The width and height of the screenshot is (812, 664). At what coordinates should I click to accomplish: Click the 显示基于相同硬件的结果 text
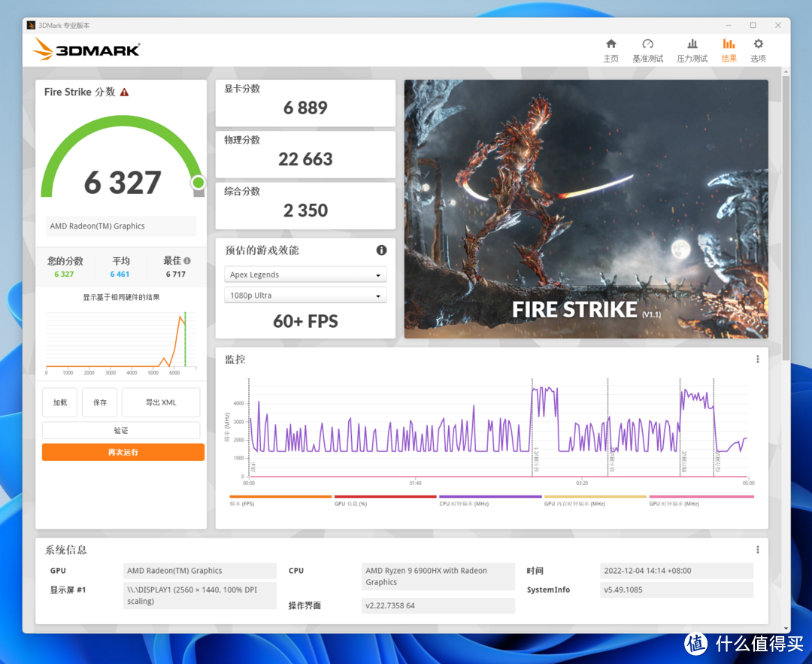click(121, 297)
